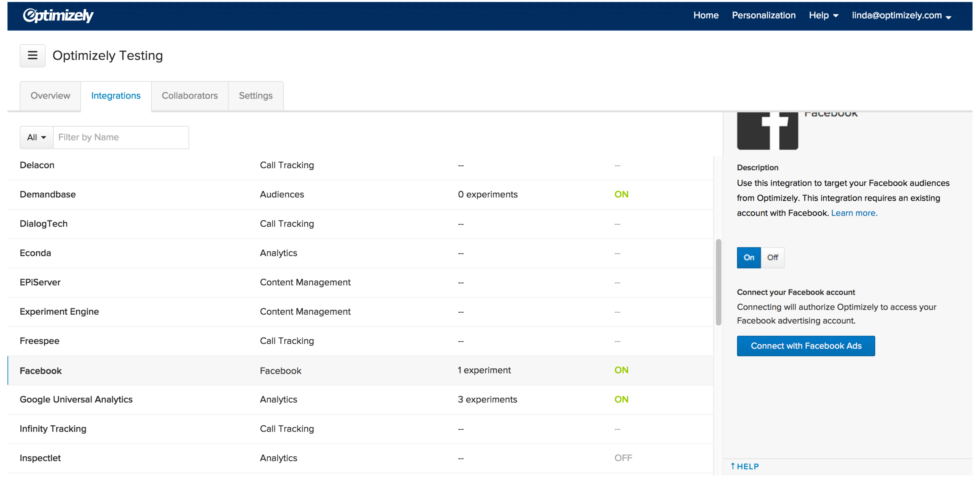Open Personalization in the top navigation
The height and width of the screenshot is (481, 980).
point(763,16)
